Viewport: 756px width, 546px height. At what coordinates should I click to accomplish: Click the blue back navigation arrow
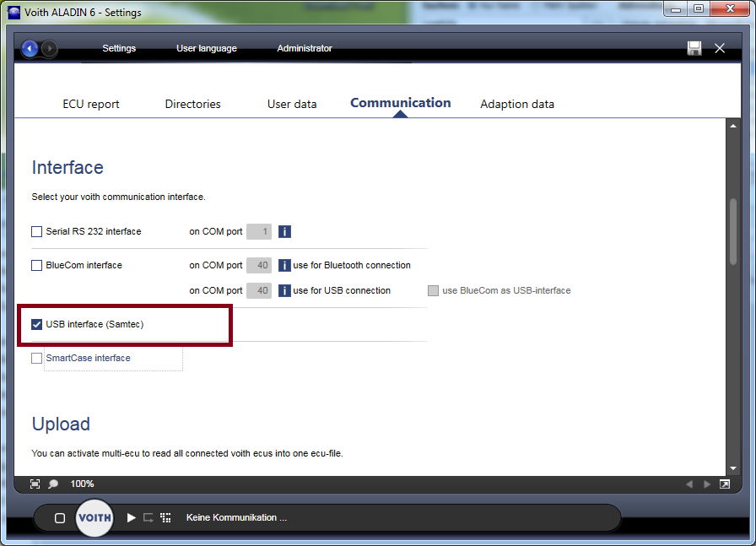pos(30,48)
